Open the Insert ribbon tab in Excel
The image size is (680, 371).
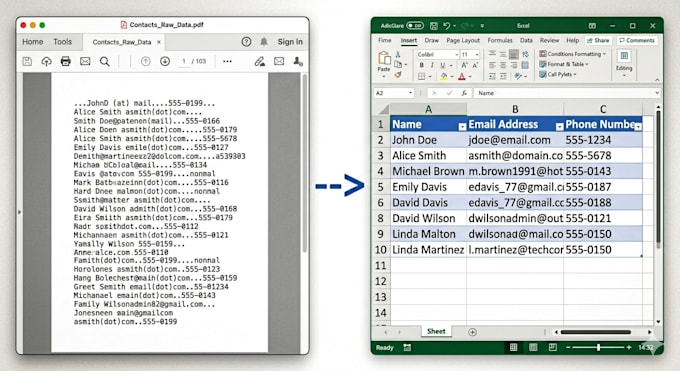(409, 40)
